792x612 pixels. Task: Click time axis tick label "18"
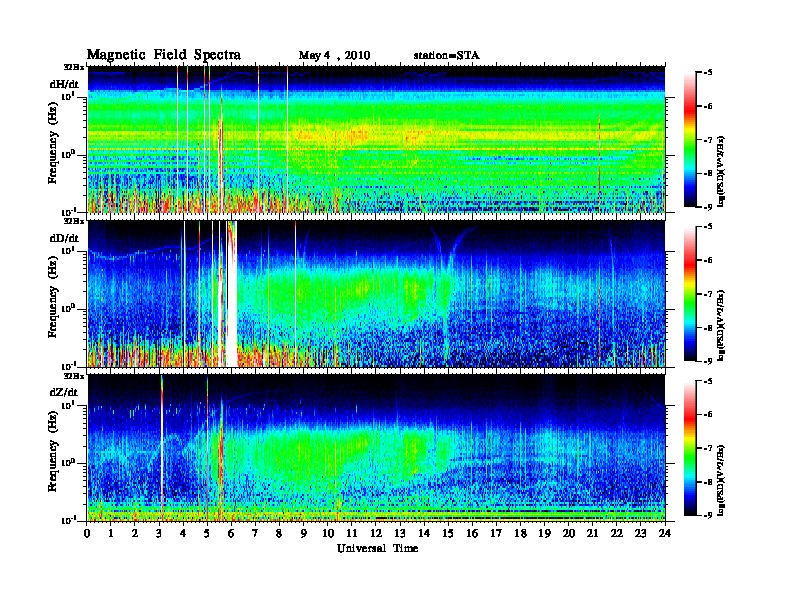coord(521,534)
